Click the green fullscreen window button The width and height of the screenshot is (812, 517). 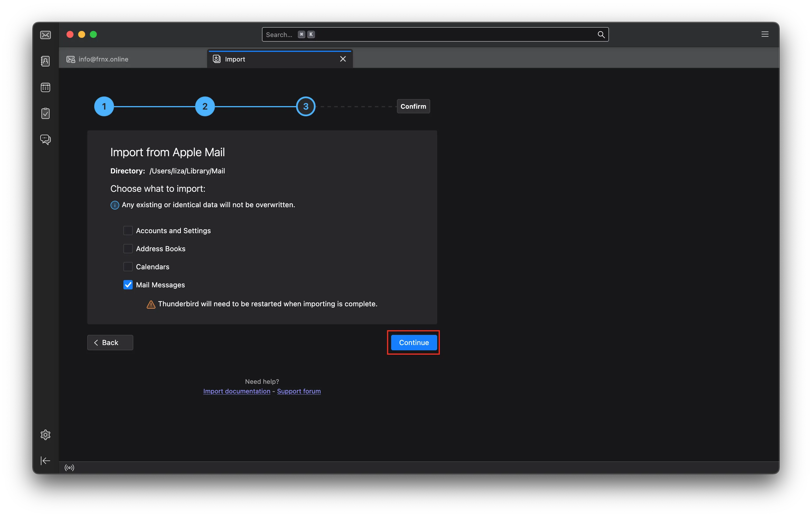(x=93, y=34)
